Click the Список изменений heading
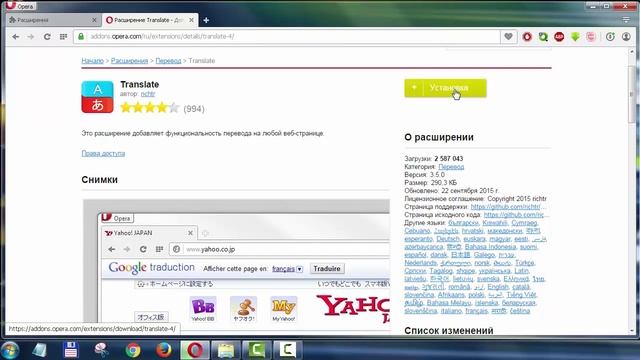 pos(449,330)
